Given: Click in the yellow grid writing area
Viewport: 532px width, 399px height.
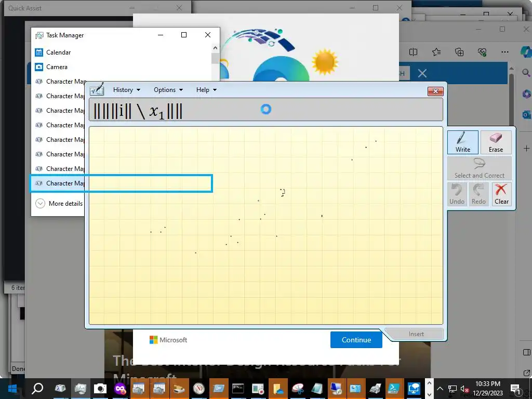Looking at the screenshot, I should click(x=265, y=225).
